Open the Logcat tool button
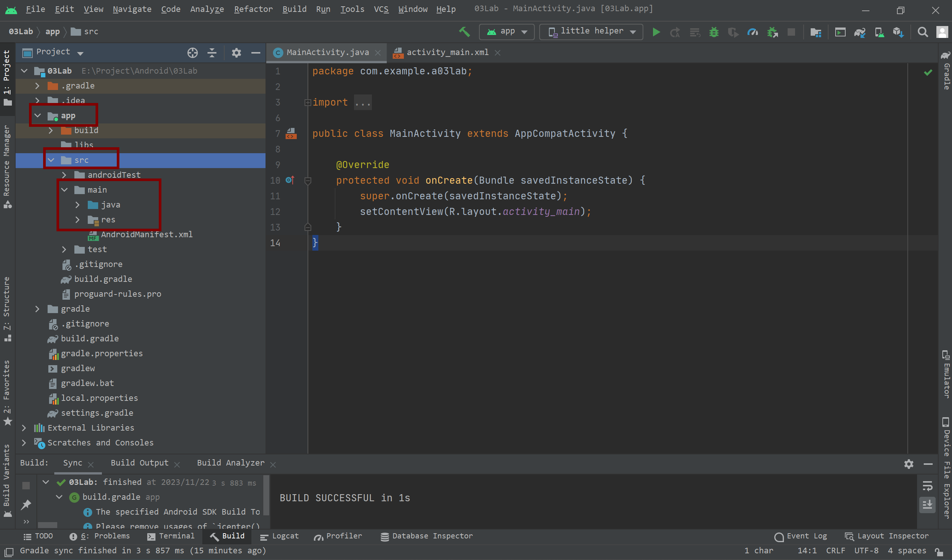The height and width of the screenshot is (560, 952). pos(280,536)
